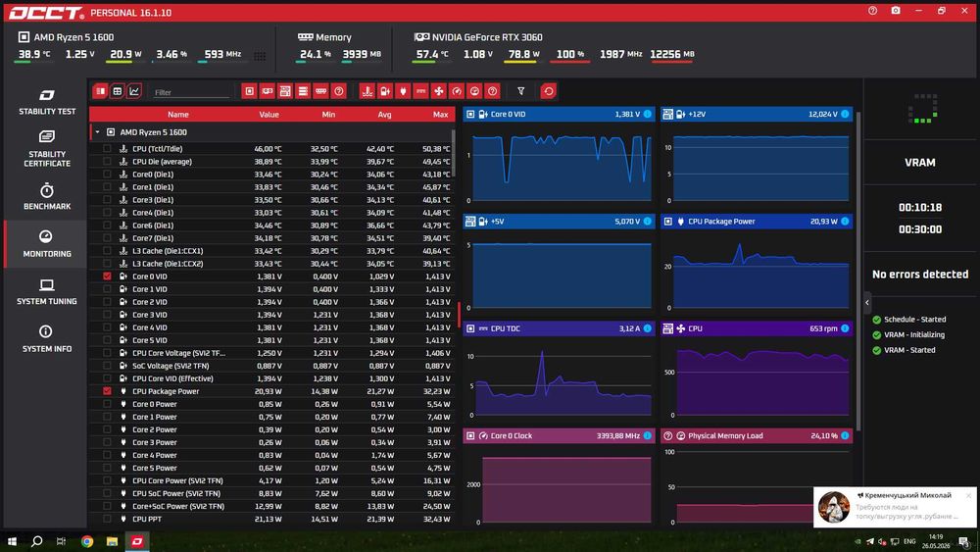Switch to table-only monitoring view
This screenshot has width=980, height=552.
tap(117, 91)
